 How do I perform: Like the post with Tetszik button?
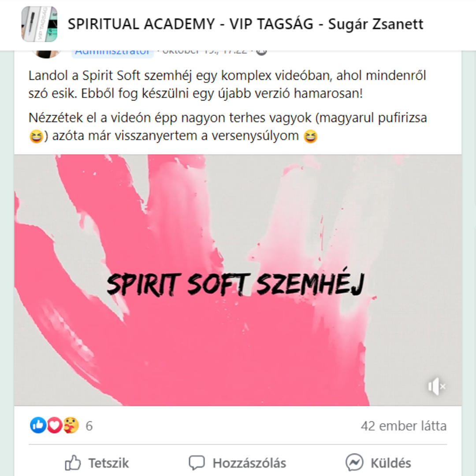tap(97, 463)
